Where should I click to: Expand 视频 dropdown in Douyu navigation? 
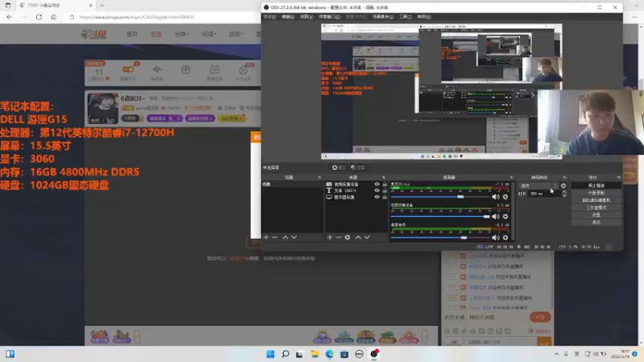click(x=208, y=34)
